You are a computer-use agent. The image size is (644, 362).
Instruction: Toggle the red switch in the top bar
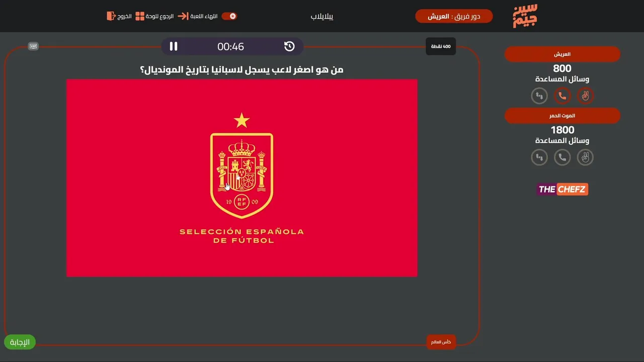click(229, 16)
